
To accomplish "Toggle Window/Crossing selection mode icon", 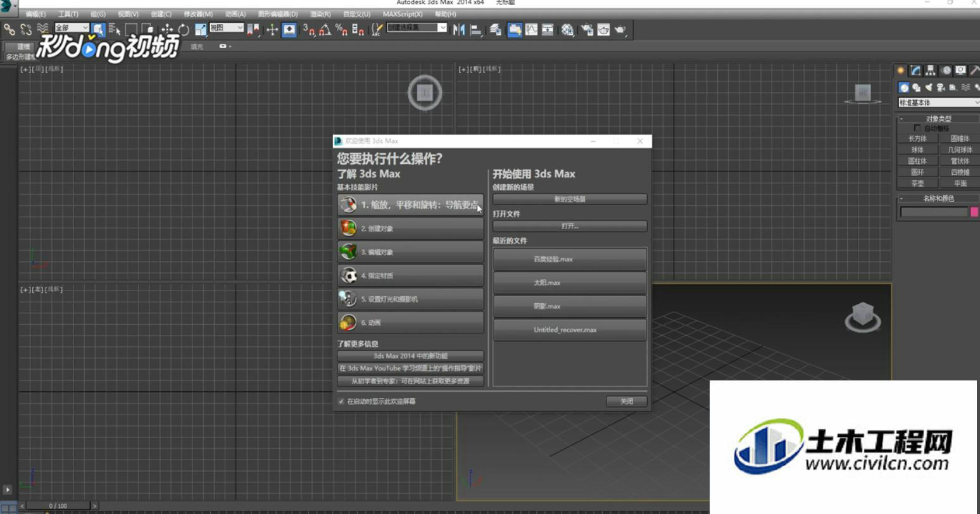I will click(x=148, y=29).
